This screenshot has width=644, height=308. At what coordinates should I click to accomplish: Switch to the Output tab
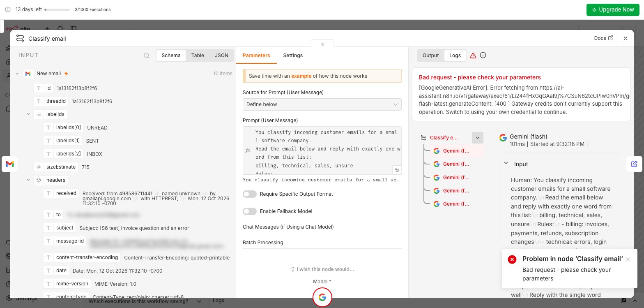[430, 56]
